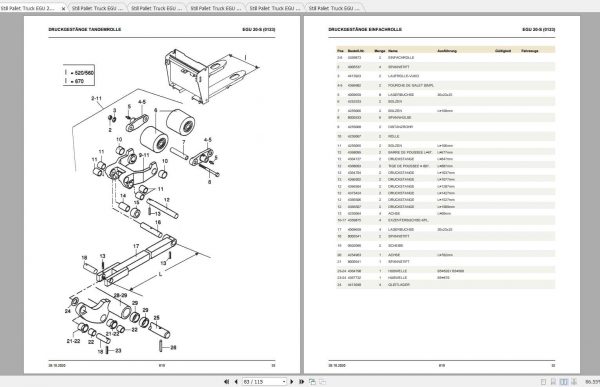This screenshot has height=387, width=600.
Task: Close the active Still Pallet Truck tab
Action: [63, 8]
